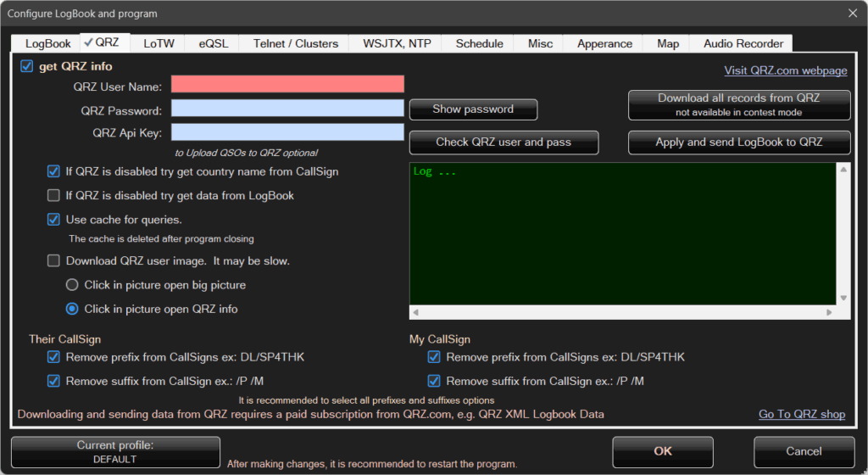Select the Audio Recorder tab
This screenshot has height=475, width=868.
(743, 43)
